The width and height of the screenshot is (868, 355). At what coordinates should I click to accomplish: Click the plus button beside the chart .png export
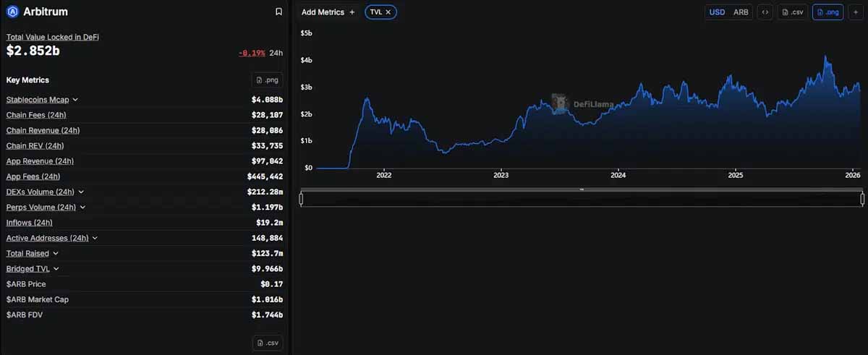coord(855,12)
